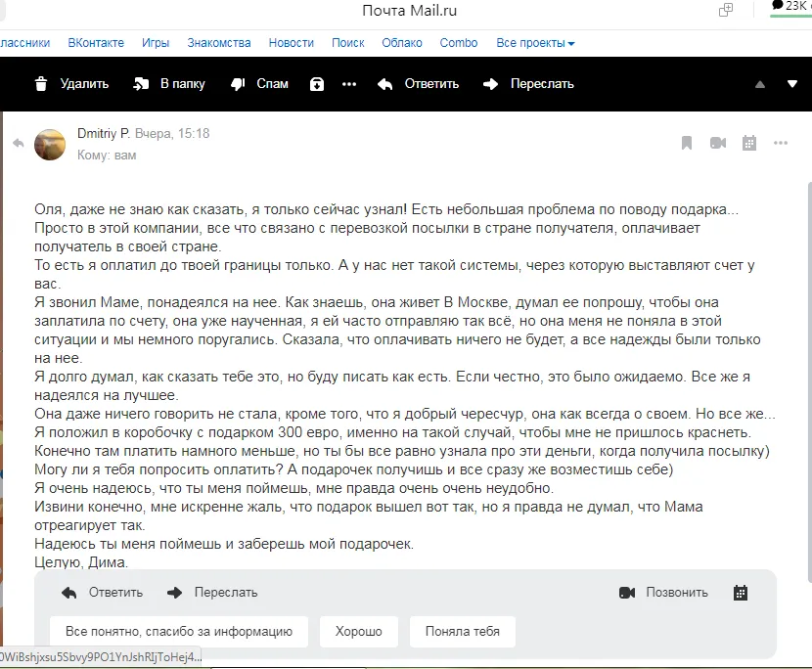Click the forward icon in the bottom panel
This screenshot has width=812, height=669.
pos(174,593)
